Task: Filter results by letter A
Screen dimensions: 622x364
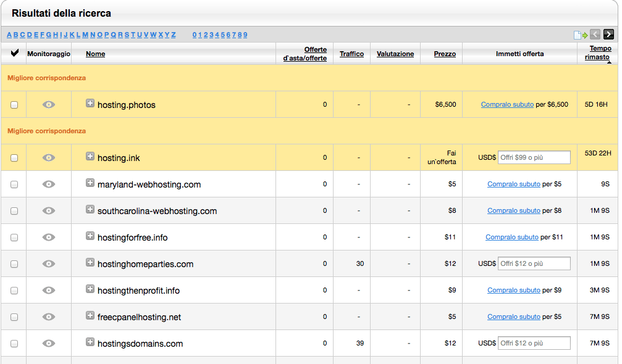Action: click(x=8, y=35)
